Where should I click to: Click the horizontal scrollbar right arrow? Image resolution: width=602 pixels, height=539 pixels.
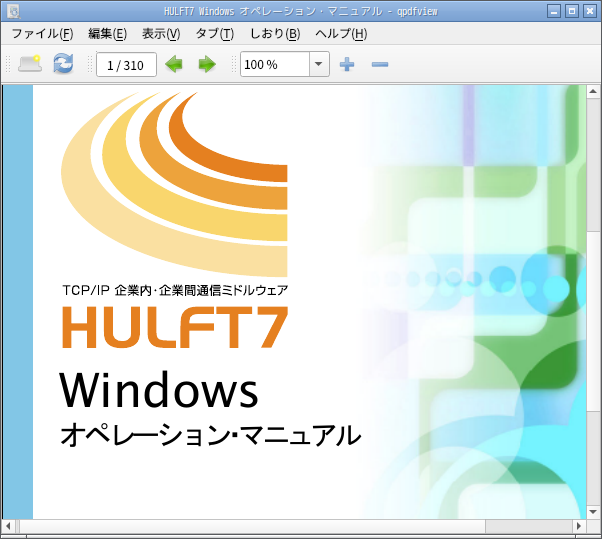coord(579,526)
